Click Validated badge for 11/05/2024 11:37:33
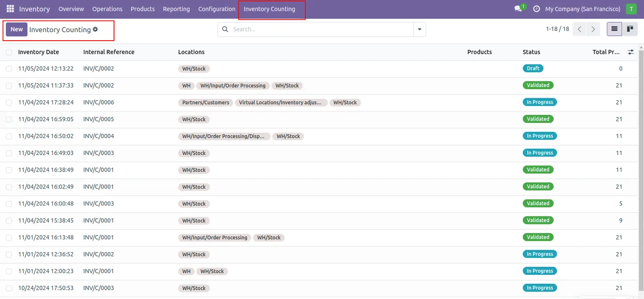This screenshot has height=299, width=644. point(538,85)
